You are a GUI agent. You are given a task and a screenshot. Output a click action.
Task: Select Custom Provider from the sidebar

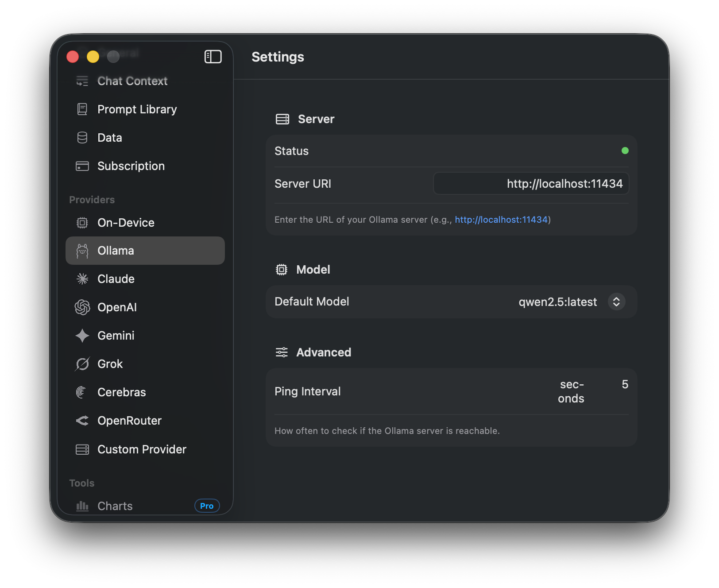tap(82, 449)
